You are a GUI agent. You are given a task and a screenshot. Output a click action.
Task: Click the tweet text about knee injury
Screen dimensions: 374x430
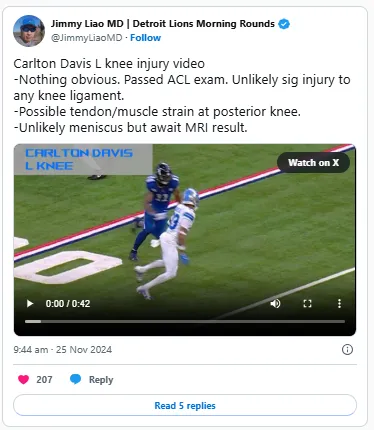click(x=182, y=96)
